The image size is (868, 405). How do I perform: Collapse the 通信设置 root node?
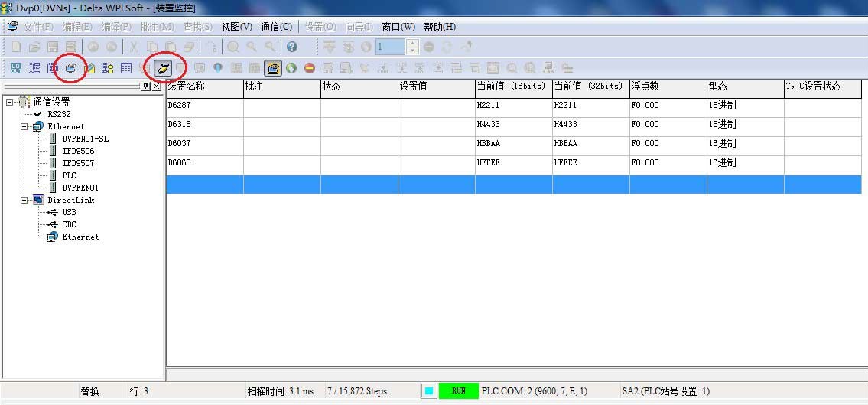10,102
